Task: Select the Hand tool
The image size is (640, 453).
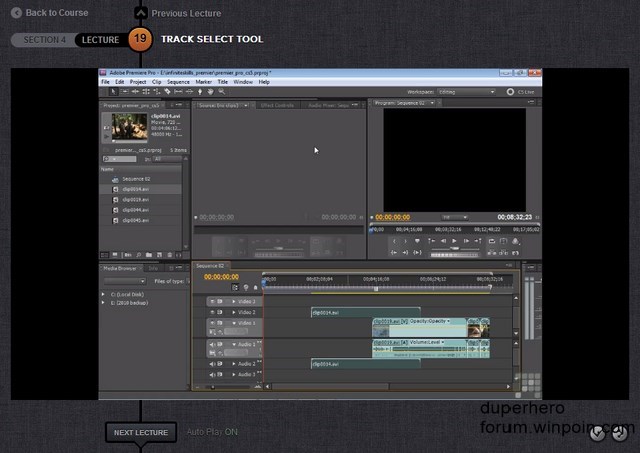Action: (211, 92)
